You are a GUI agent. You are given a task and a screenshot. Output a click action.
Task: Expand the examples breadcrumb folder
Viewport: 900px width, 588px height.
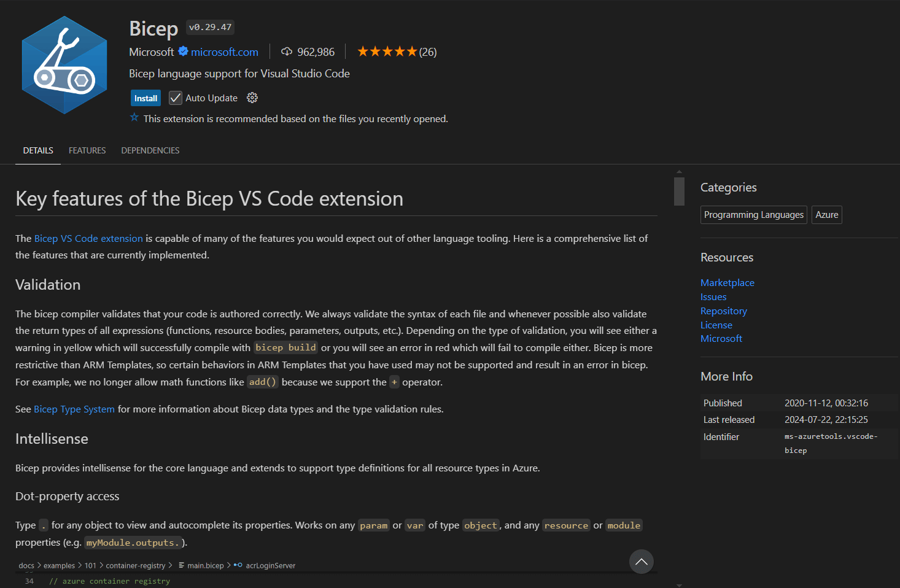[x=59, y=565]
